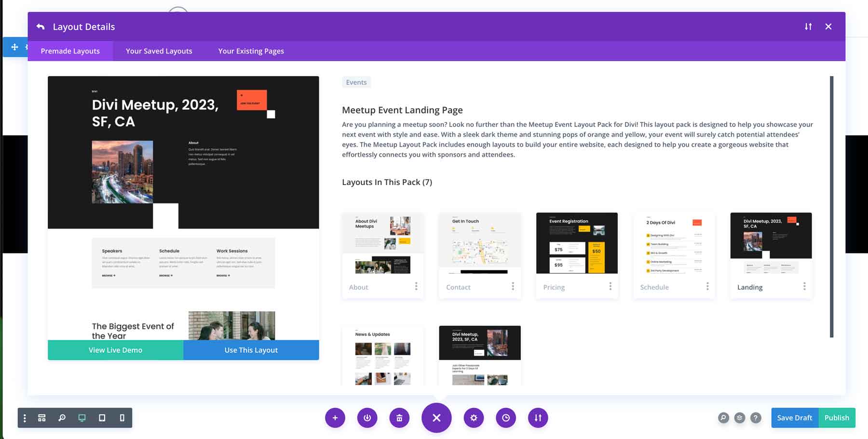
Task: Click the Layouts In This Pack (7) heading
Action: 387,182
